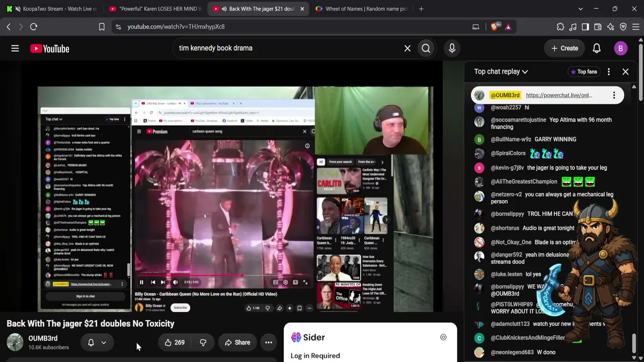This screenshot has width=644, height=362.
Task: Click the Create button
Action: (564, 48)
